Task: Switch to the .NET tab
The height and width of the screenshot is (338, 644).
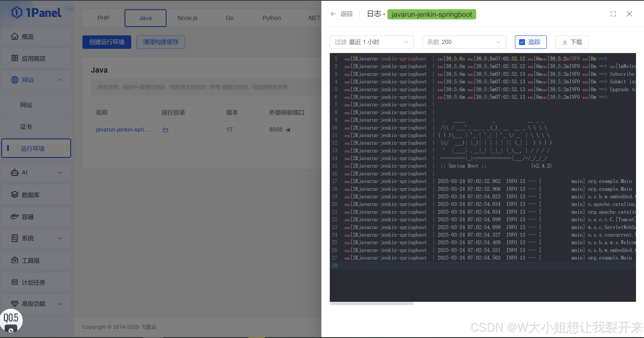Action: pyautogui.click(x=314, y=18)
